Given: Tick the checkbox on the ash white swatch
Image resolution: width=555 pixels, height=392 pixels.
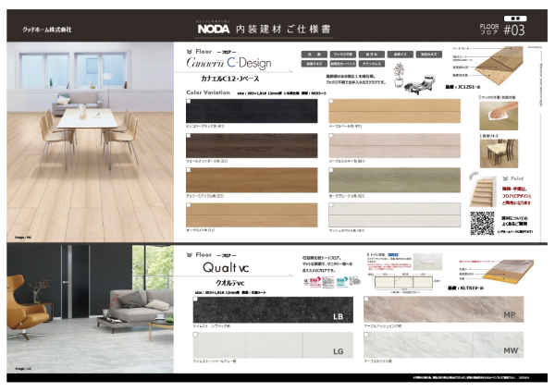Looking at the screenshot, I should click(x=331, y=205).
